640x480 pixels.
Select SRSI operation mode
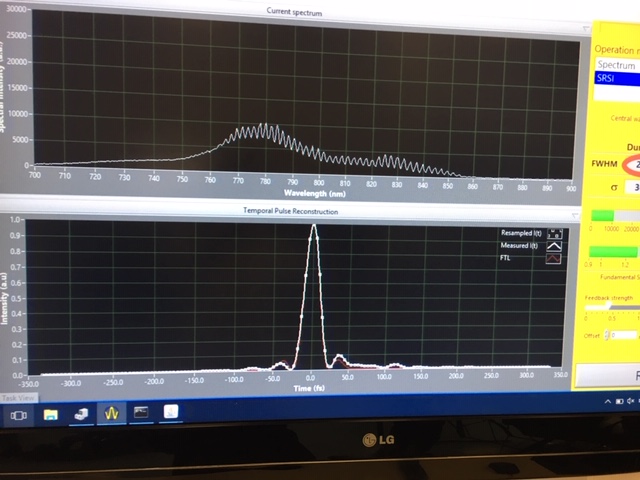tap(617, 78)
